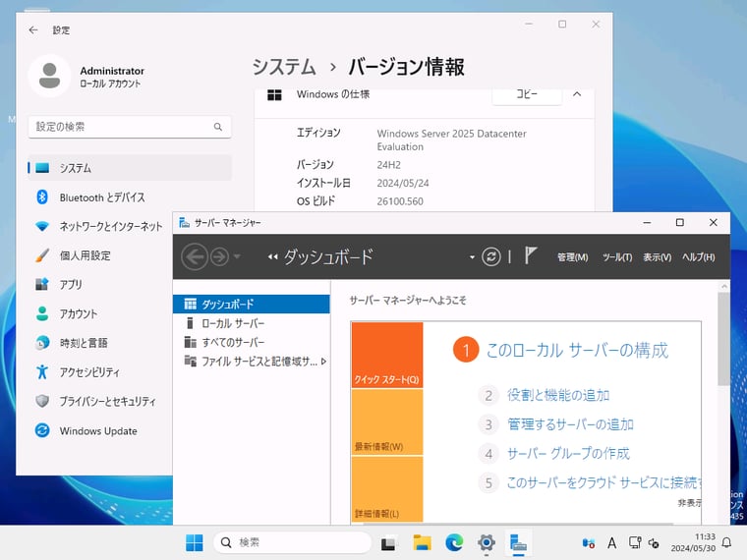Select the 詳細情報(L) tile
Screen dimensions: 747x560
[387, 489]
